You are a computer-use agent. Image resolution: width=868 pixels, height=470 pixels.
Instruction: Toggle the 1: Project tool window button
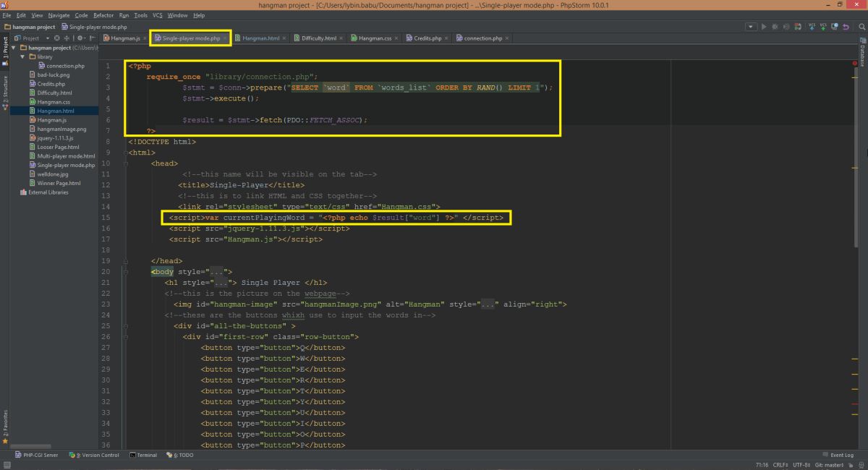(4, 50)
